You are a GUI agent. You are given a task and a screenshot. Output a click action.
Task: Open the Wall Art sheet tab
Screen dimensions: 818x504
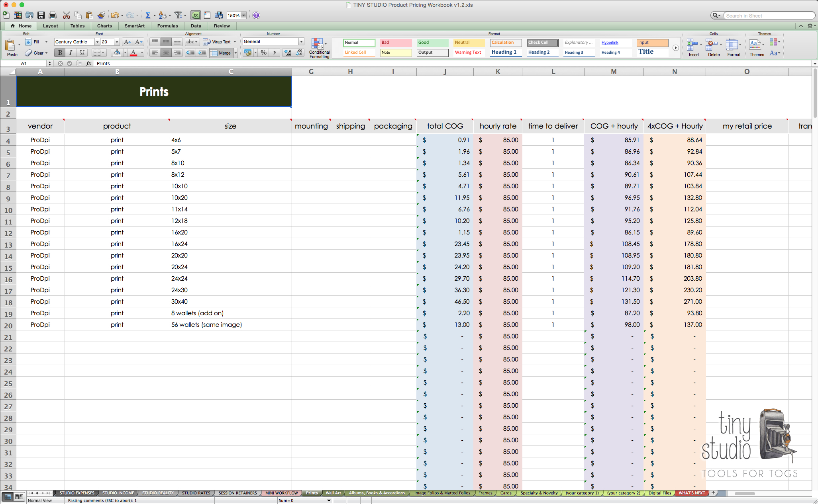point(333,493)
